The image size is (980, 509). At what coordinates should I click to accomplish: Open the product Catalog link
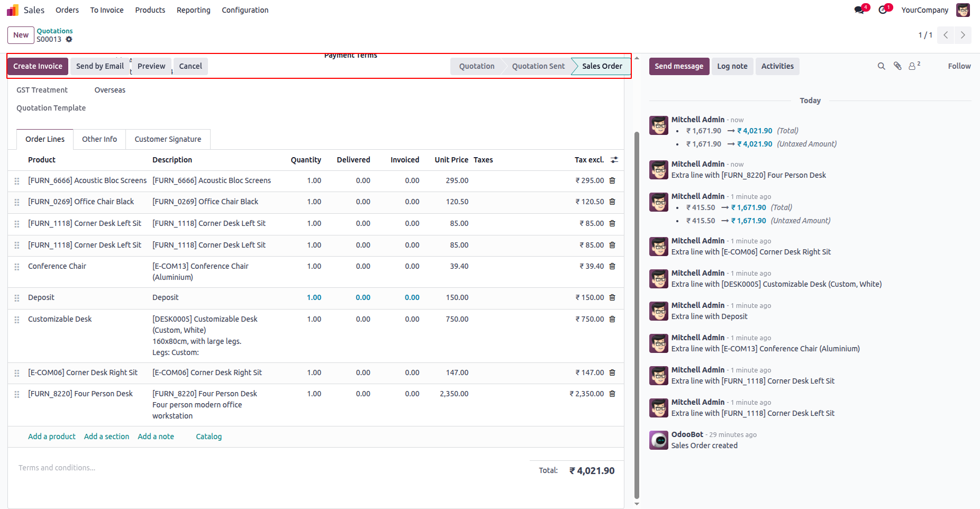(x=209, y=437)
